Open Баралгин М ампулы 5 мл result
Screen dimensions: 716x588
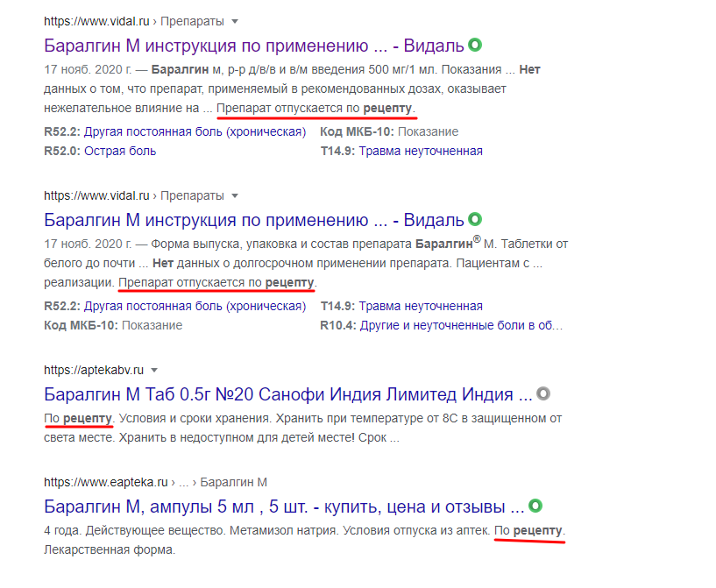284,507
